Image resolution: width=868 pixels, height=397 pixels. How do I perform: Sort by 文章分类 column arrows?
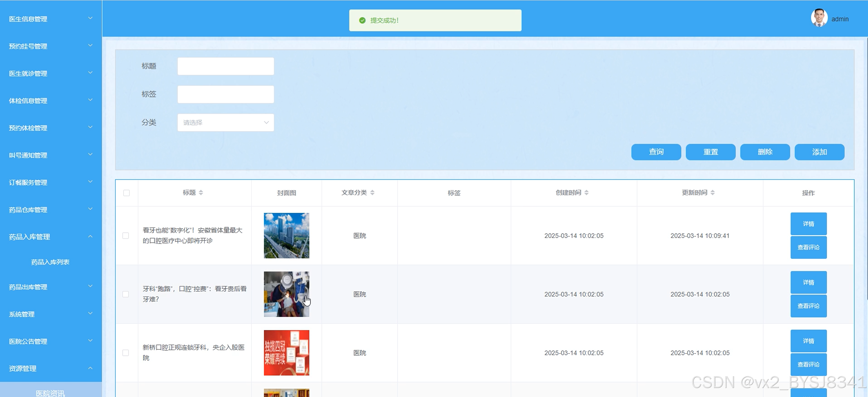click(x=372, y=193)
